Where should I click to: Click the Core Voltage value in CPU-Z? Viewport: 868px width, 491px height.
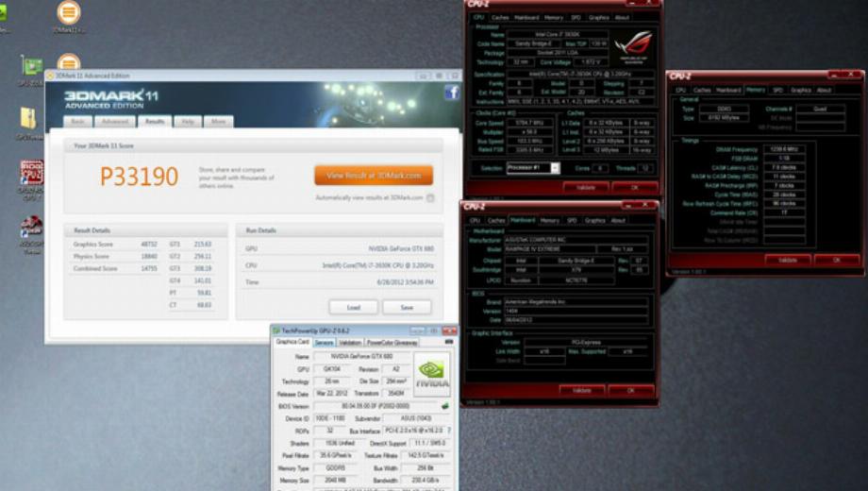pyautogui.click(x=591, y=62)
